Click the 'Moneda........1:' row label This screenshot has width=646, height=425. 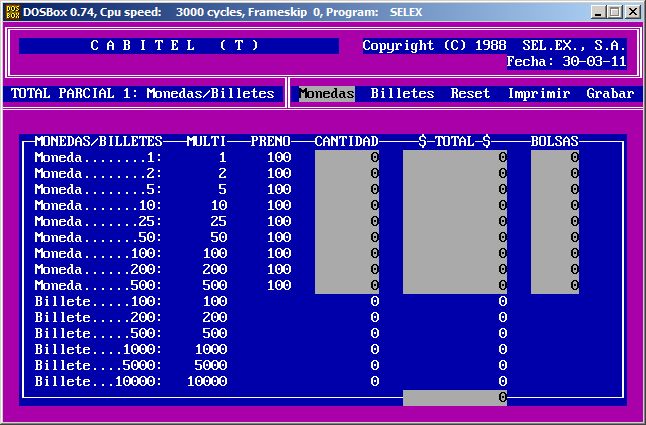click(98, 158)
